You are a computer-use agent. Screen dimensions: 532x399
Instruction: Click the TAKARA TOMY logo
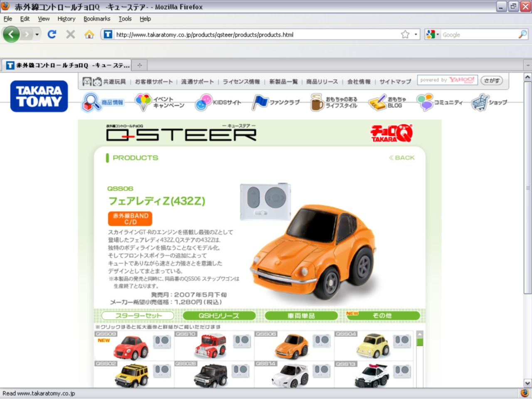coord(39,96)
